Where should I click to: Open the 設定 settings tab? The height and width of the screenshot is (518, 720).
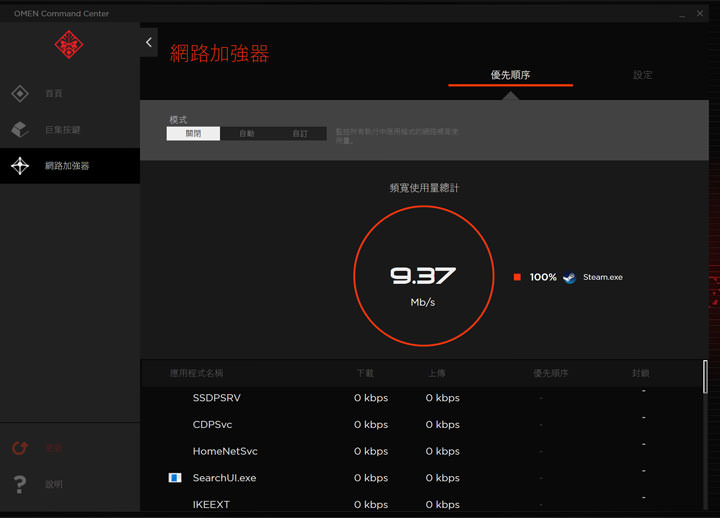642,75
